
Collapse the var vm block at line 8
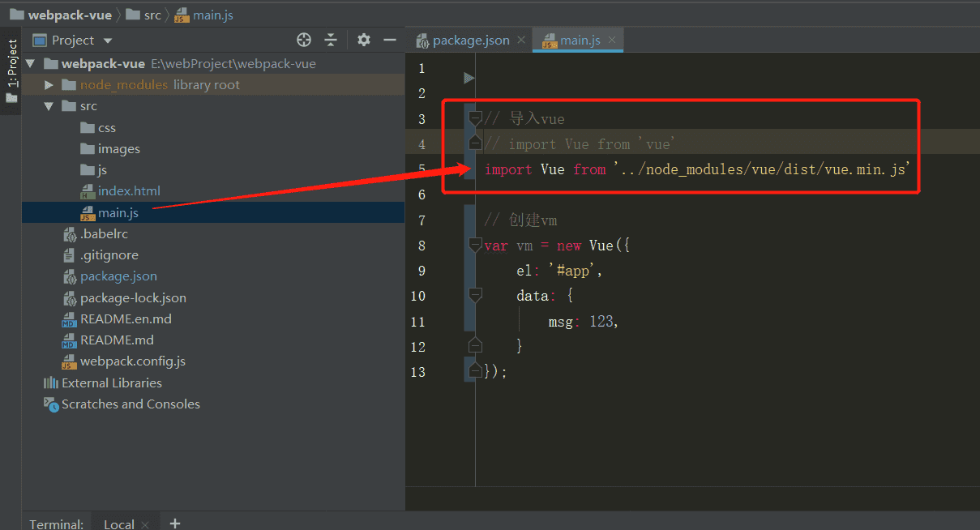[x=475, y=245]
